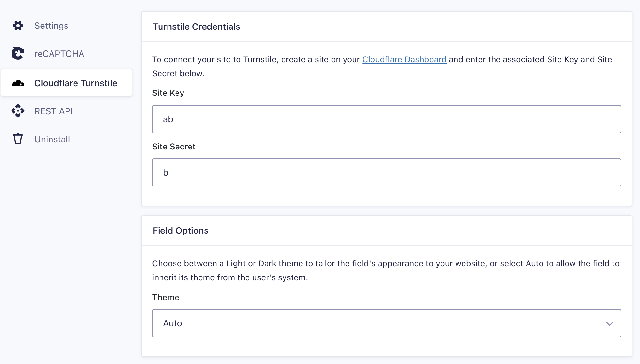640x364 pixels.
Task: Click the REST API icon
Action: [x=18, y=111]
